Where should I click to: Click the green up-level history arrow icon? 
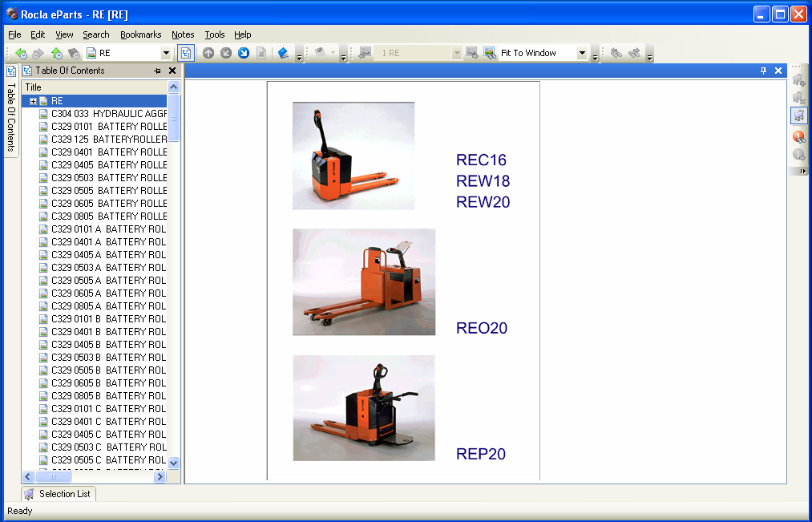[56, 53]
